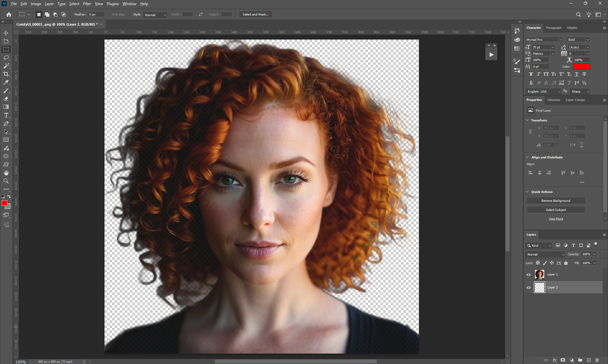Click the Remove Background button
The image size is (608, 364).
pyautogui.click(x=555, y=201)
